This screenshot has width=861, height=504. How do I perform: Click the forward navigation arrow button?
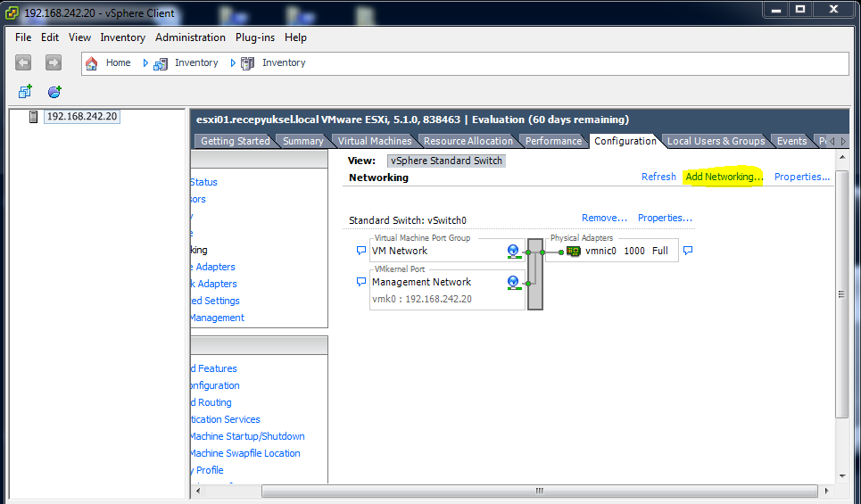click(x=54, y=62)
